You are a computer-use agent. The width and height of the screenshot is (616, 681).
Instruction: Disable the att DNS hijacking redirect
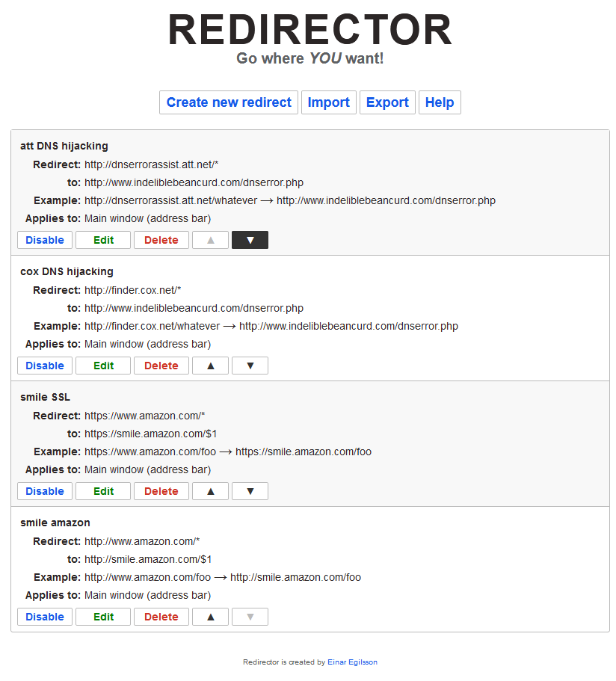click(x=44, y=239)
